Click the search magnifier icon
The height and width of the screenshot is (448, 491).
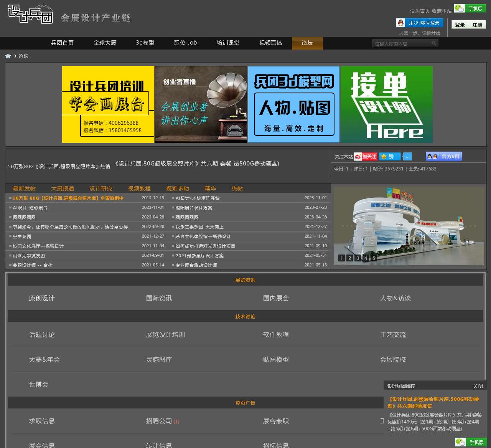pyautogui.click(x=434, y=43)
